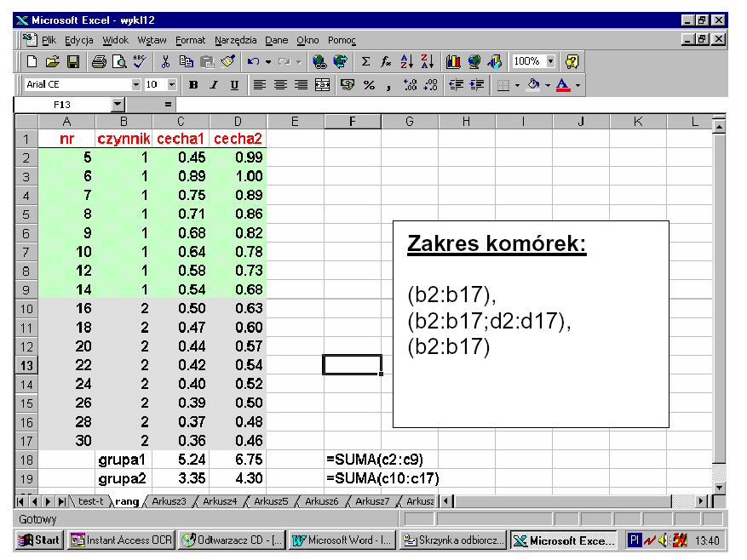The image size is (747, 560).
Task: Save the workbook with the floppy icon
Action: pyautogui.click(x=73, y=61)
